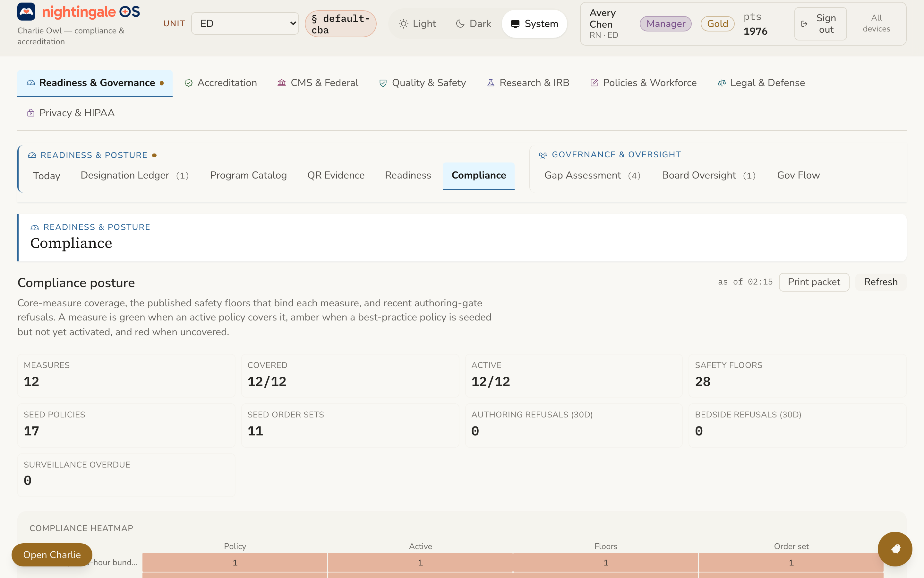
Task: Open the Privacy & HIPAA tab
Action: pos(71,113)
